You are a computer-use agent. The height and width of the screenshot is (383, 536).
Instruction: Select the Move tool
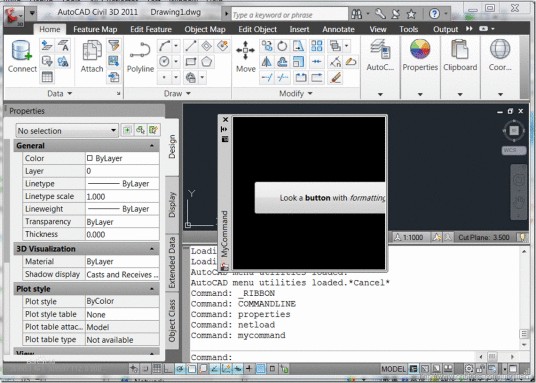tap(246, 56)
